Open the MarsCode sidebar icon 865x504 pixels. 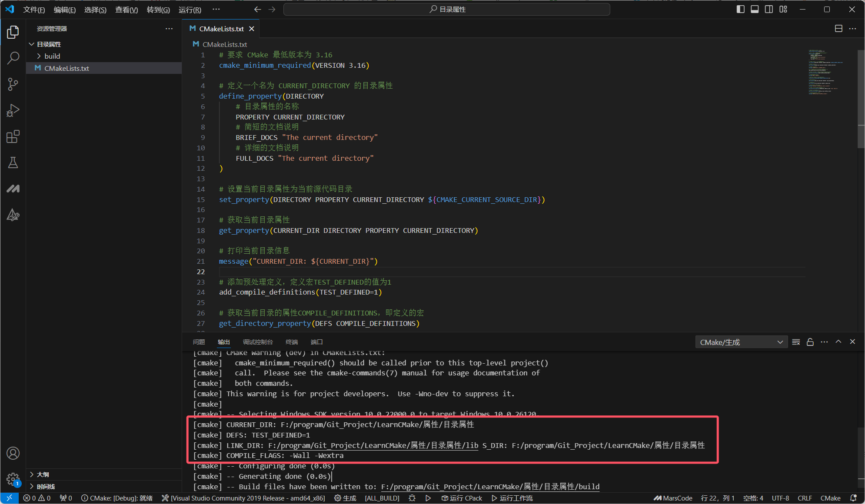click(x=13, y=189)
